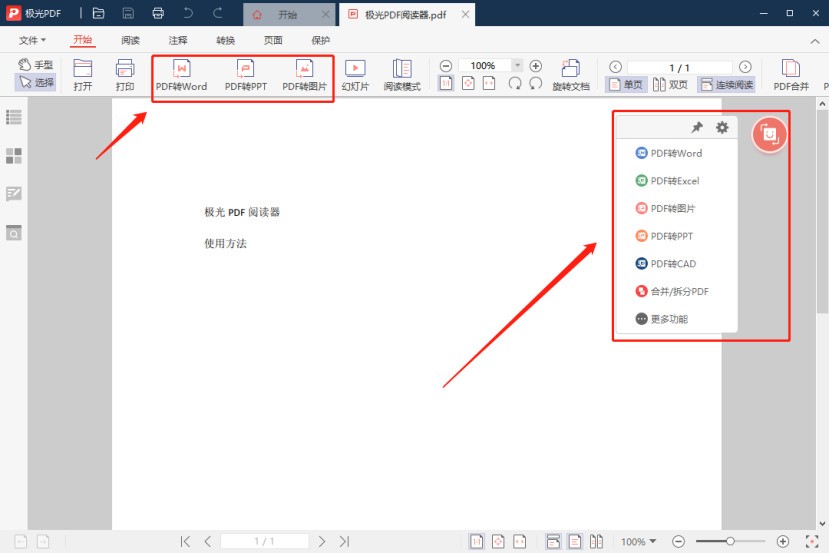Click the 旋转文档 rotate document icon
This screenshot has height=553, width=829.
pyautogui.click(x=571, y=75)
